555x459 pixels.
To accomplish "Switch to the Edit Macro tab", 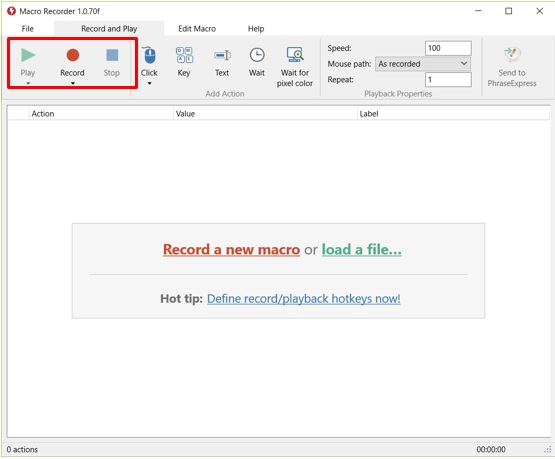I will pos(197,29).
